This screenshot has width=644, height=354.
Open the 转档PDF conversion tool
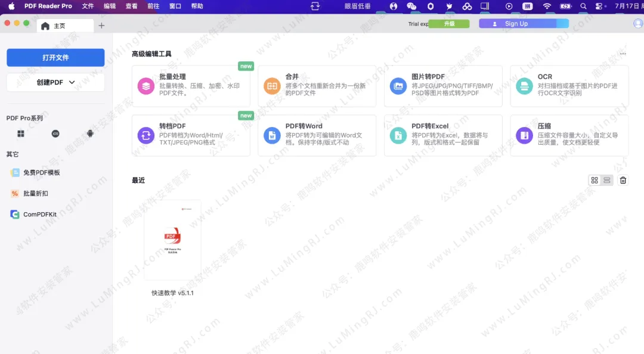[191, 135]
